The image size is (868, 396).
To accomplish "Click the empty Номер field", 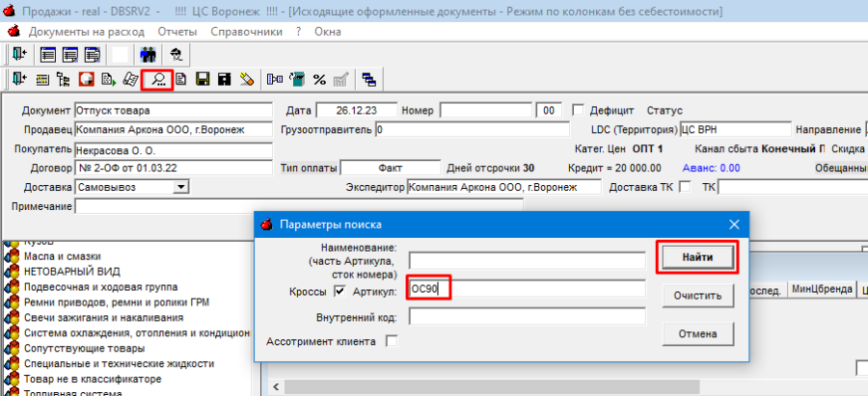I will (486, 110).
